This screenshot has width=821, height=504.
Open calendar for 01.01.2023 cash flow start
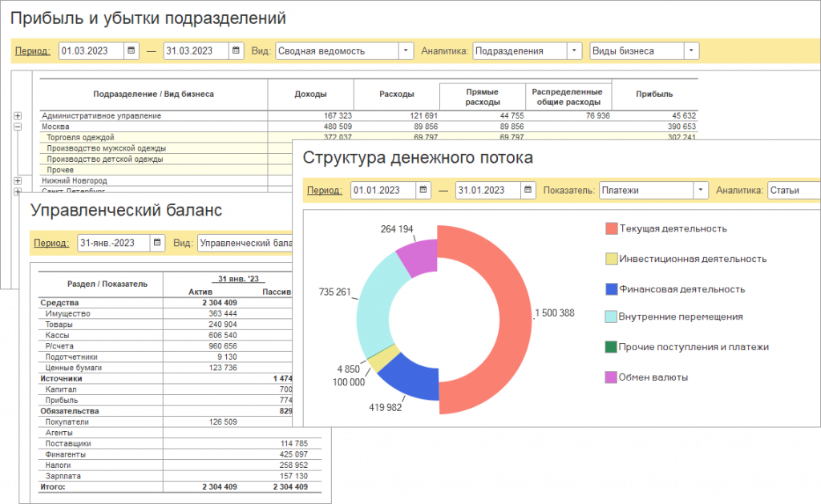point(423,190)
